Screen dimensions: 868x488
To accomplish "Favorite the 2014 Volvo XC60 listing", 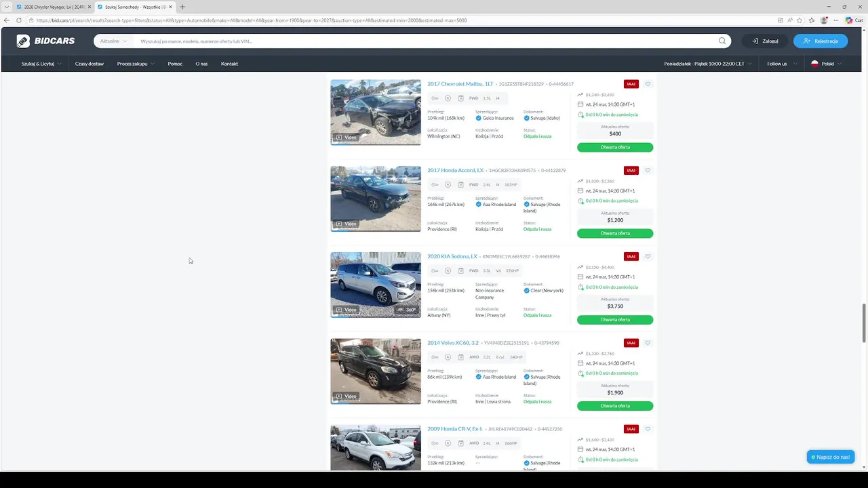I will tap(648, 343).
